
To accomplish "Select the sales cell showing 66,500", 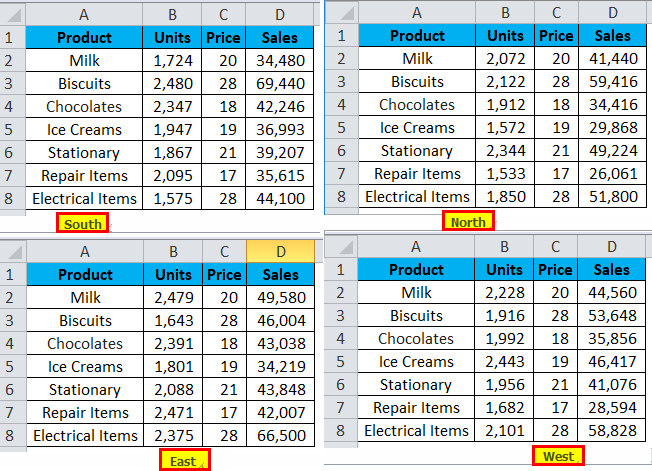I will (280, 436).
